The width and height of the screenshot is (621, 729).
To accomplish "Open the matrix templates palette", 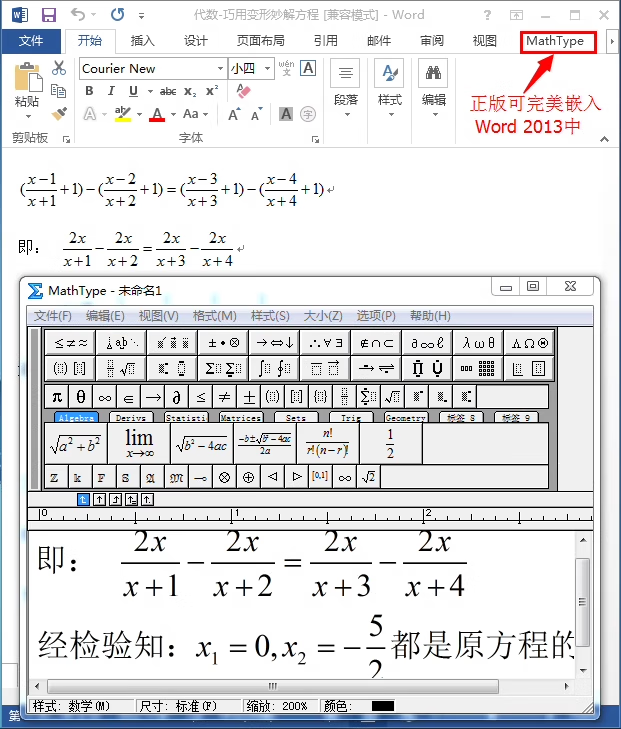I will click(x=478, y=369).
